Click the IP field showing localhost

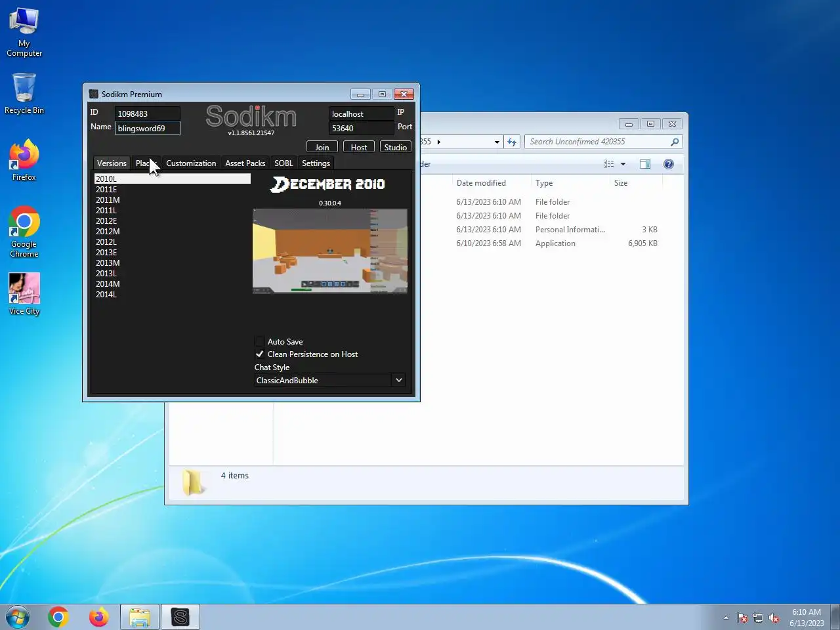click(362, 114)
